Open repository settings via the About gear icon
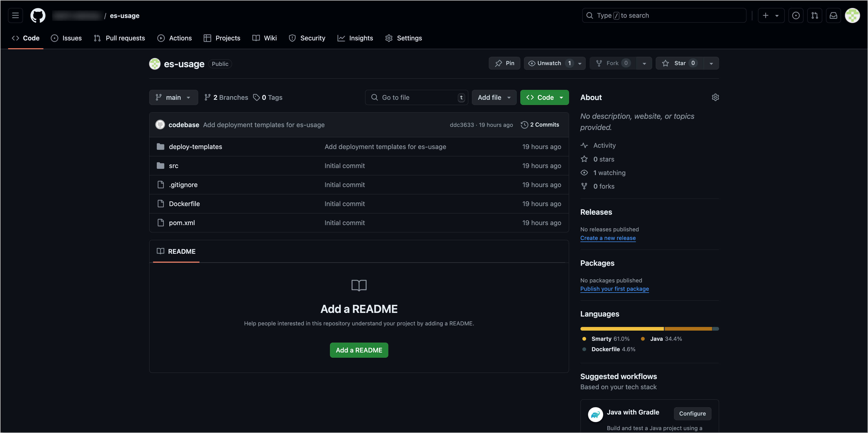868x433 pixels. point(715,97)
